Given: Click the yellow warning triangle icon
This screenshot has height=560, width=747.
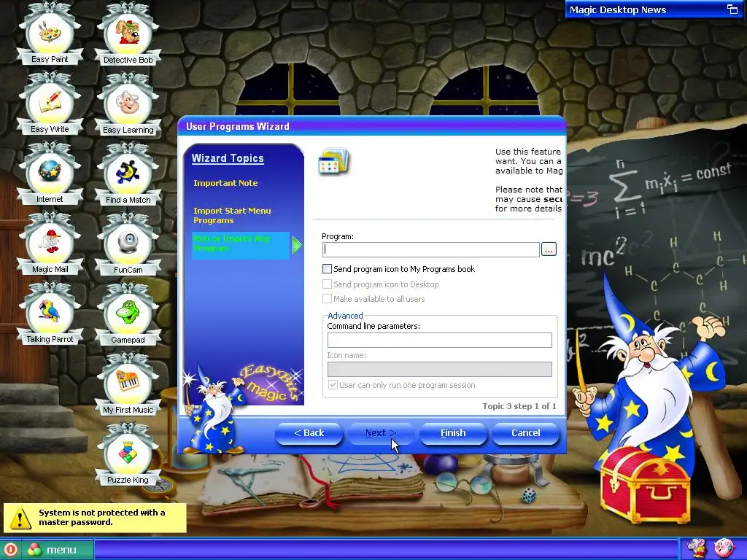Looking at the screenshot, I should point(20,518).
